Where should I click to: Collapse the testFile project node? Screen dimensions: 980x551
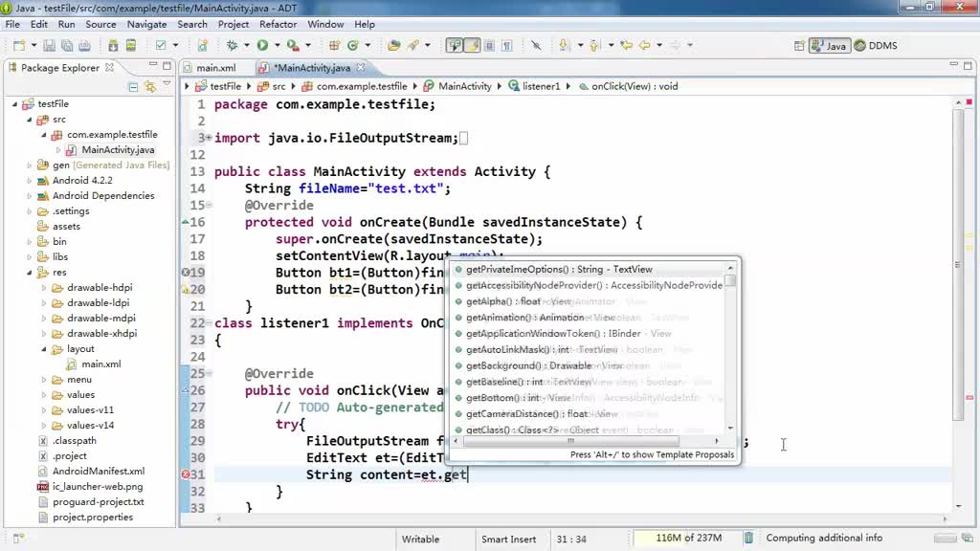(15, 104)
